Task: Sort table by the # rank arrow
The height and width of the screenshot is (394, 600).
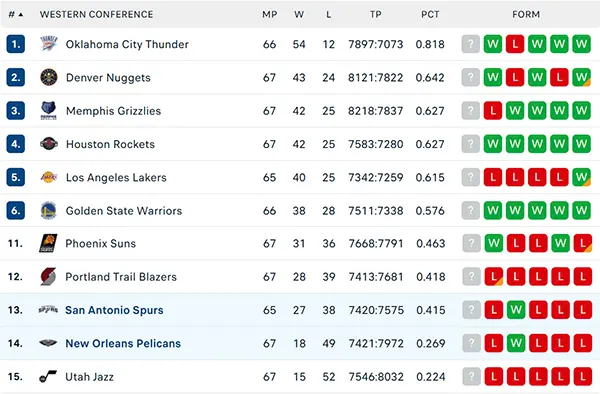Action: click(x=21, y=15)
